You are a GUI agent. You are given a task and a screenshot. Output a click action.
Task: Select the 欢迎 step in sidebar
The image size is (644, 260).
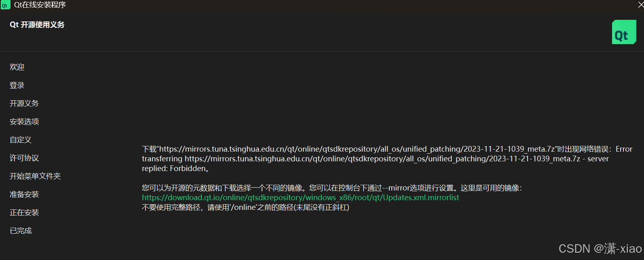pyautogui.click(x=17, y=67)
